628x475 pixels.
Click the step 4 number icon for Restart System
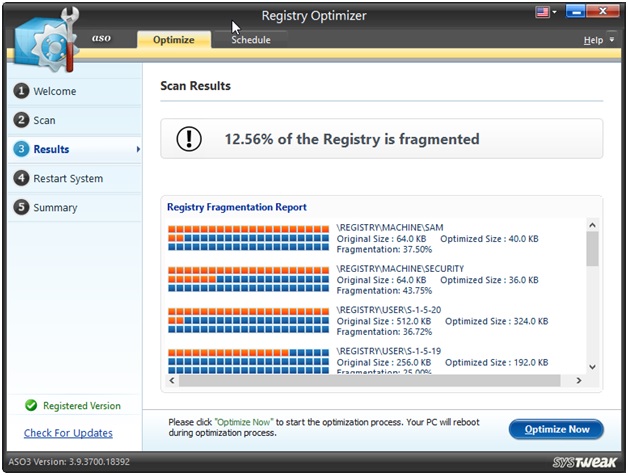coord(21,178)
